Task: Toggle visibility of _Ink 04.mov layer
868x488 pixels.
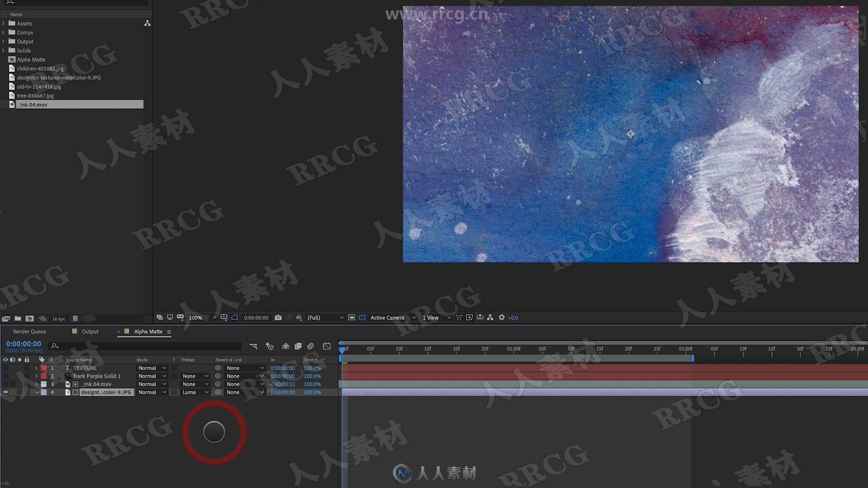Action: tap(5, 384)
